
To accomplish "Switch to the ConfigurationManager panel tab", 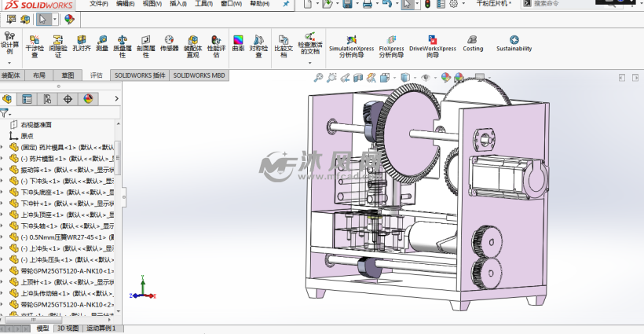I will [x=47, y=99].
